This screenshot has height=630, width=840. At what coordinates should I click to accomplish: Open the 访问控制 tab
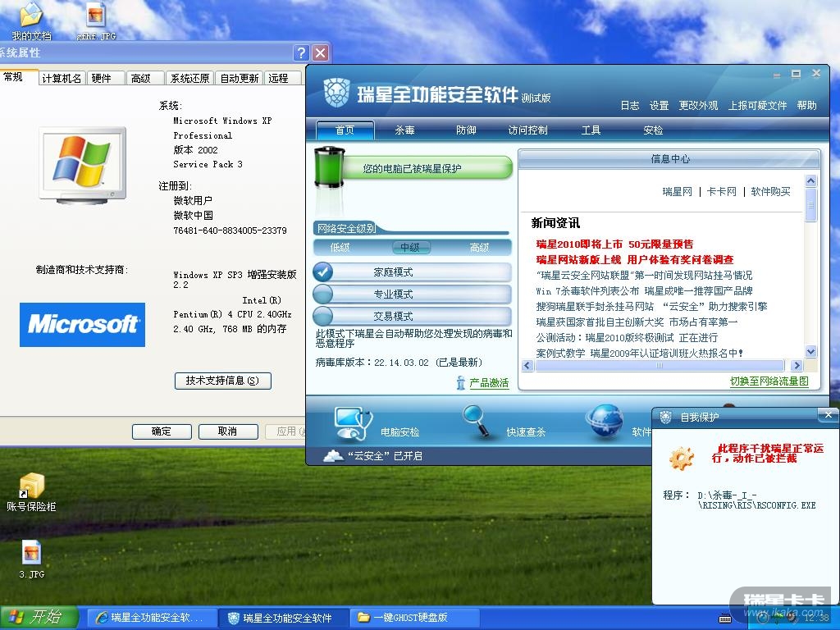527,130
